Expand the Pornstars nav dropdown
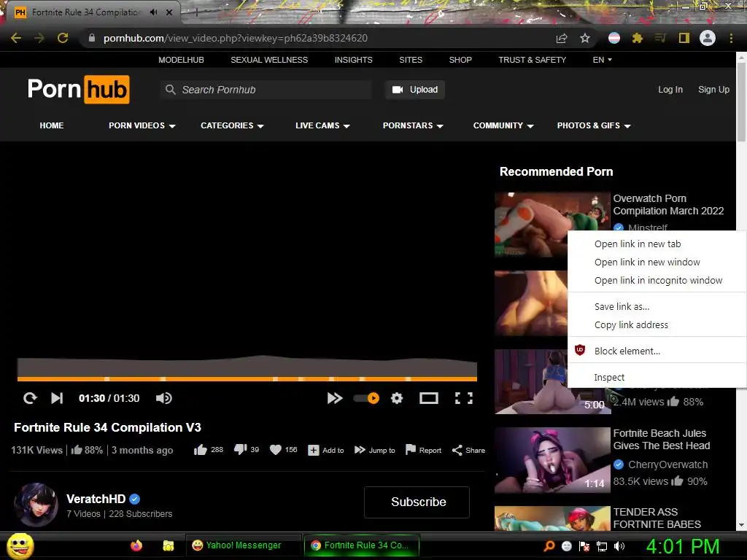The image size is (747, 560). click(x=413, y=125)
